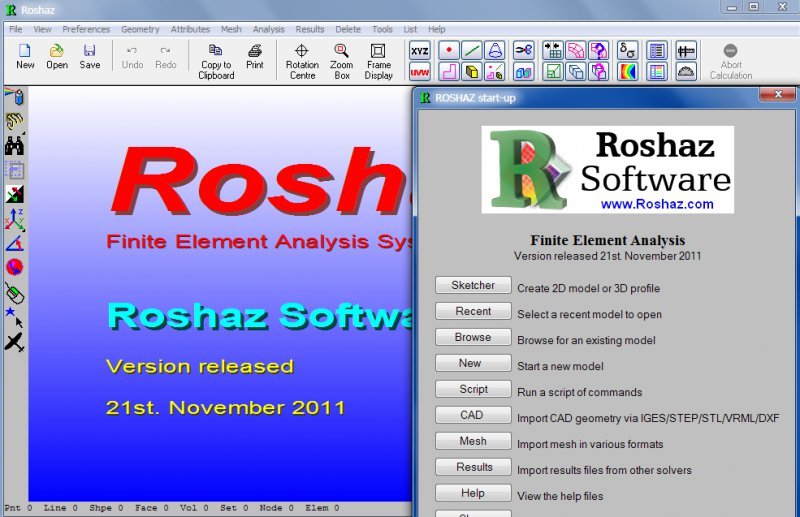Click the Help button in the start-up dialog
The image size is (800, 517).
pyautogui.click(x=473, y=493)
